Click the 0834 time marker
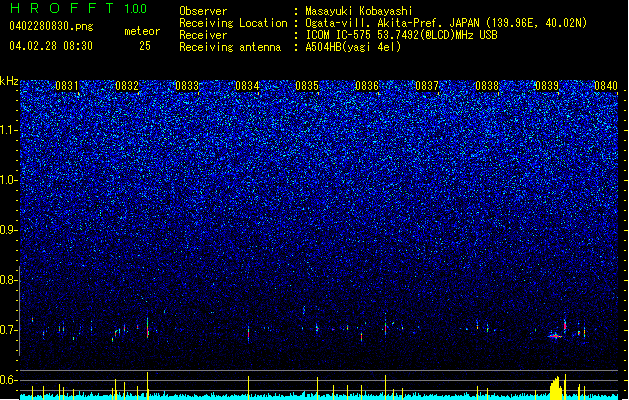Image resolution: width=629 pixels, height=400 pixels. point(247,86)
